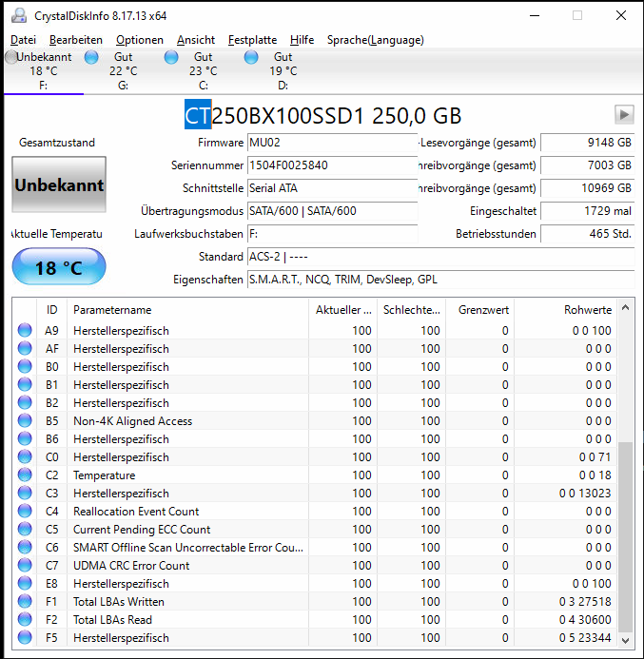The image size is (644, 659).
Task: Click status orb of attribute B1
Action: [25, 384]
